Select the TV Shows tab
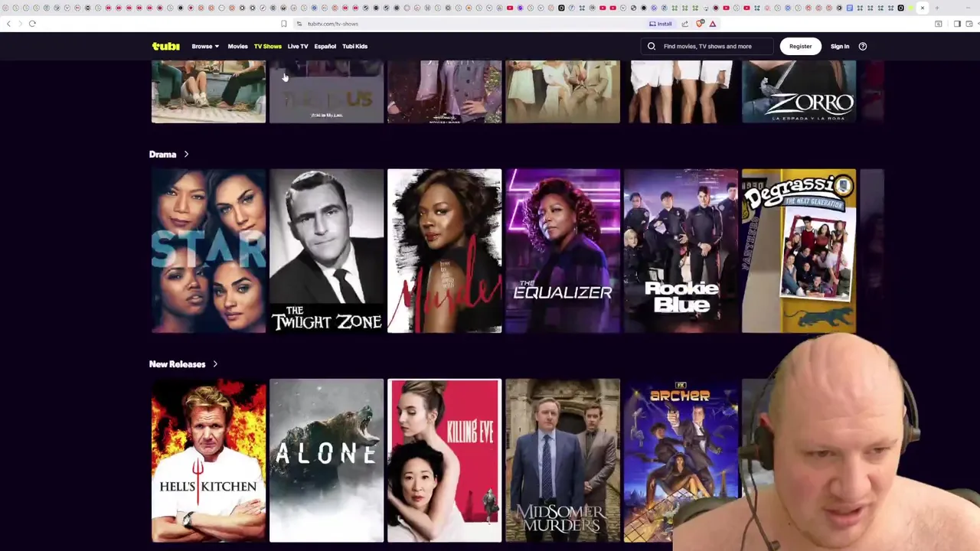The width and height of the screenshot is (980, 551). pyautogui.click(x=268, y=46)
